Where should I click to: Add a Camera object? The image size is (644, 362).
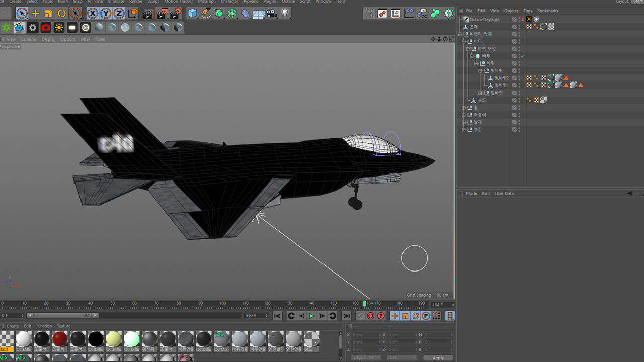tap(272, 13)
